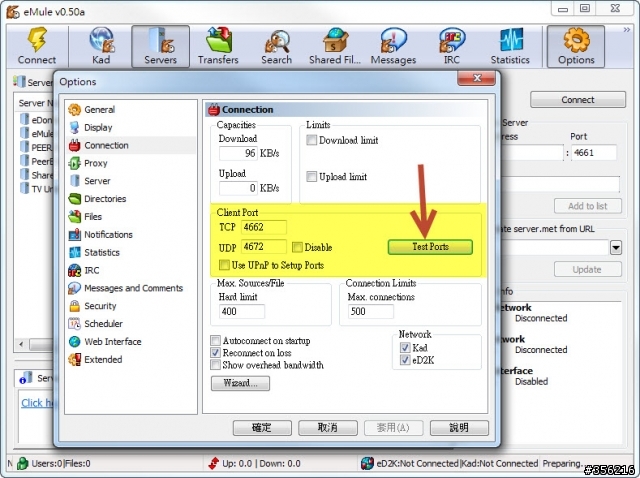The height and width of the screenshot is (478, 640).
Task: Click the eD2K connection status globe icon
Action: pos(367,463)
